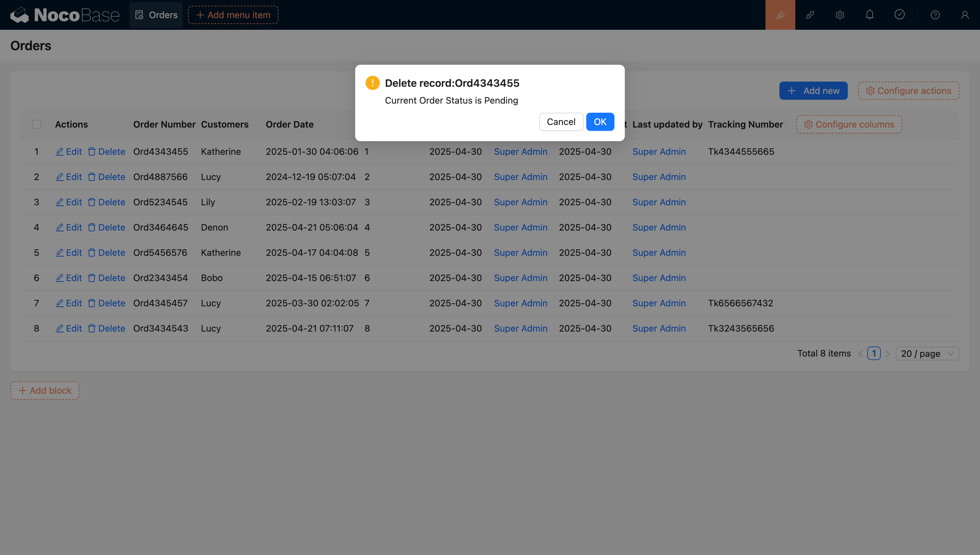Click the warning icon in dialog

(372, 83)
